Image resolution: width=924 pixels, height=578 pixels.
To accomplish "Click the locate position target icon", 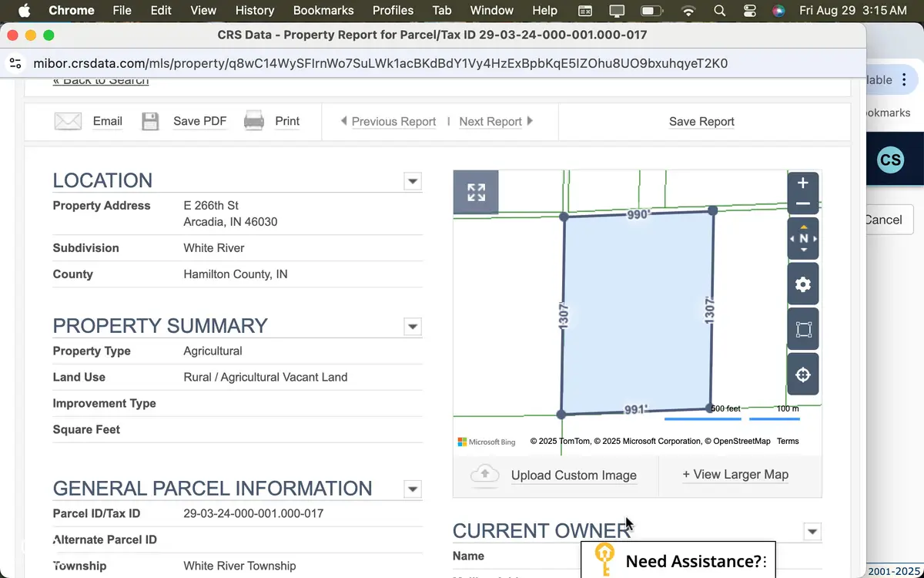I will 803,374.
